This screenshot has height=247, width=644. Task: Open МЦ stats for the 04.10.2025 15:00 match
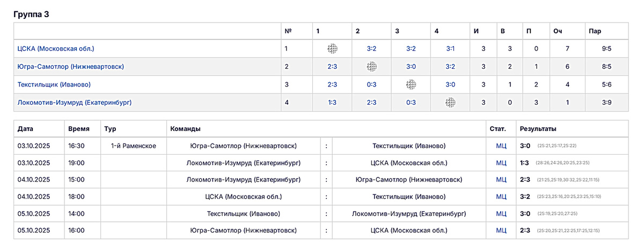point(501,180)
